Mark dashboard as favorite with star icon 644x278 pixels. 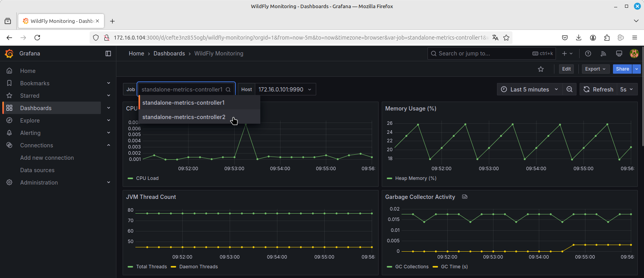[541, 69]
